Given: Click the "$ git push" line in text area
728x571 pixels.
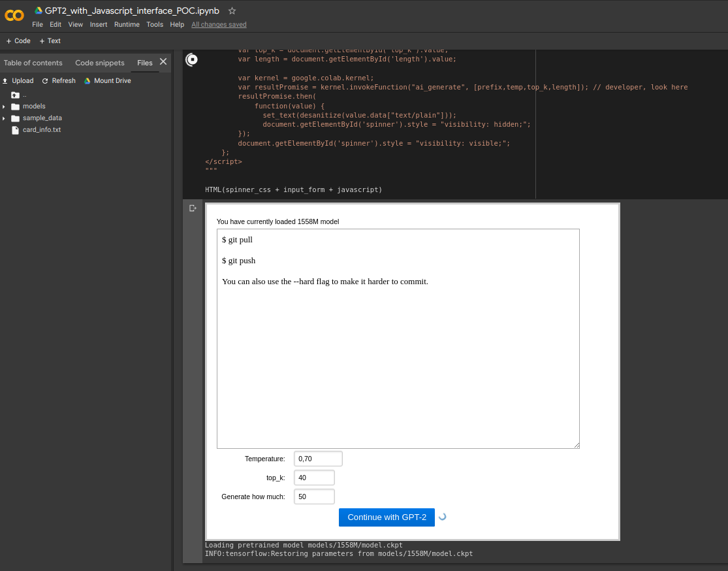Looking at the screenshot, I should pos(239,261).
